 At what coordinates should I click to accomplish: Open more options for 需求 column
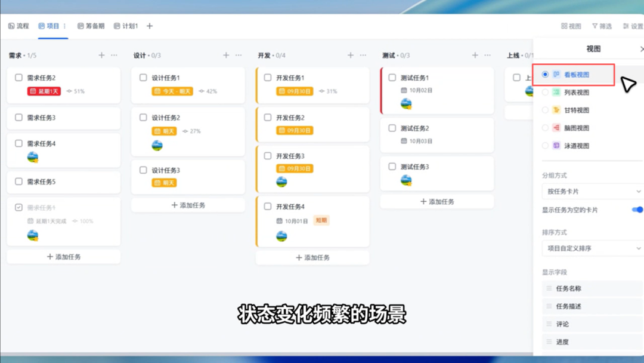(114, 55)
